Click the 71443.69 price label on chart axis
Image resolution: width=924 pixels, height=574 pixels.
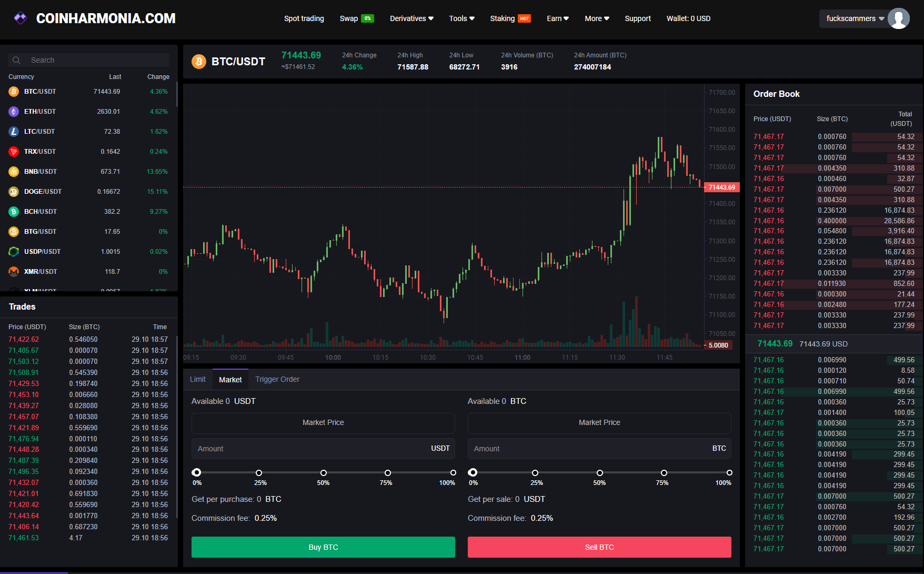[x=722, y=187]
